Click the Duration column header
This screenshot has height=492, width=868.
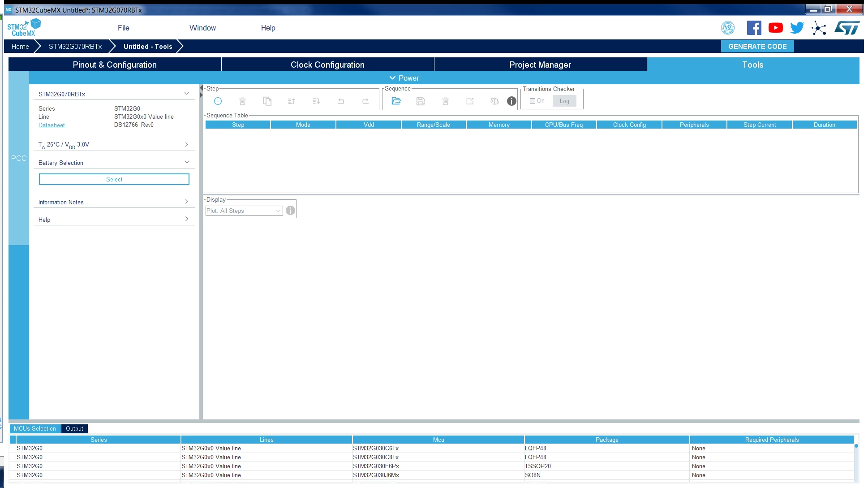pos(825,125)
